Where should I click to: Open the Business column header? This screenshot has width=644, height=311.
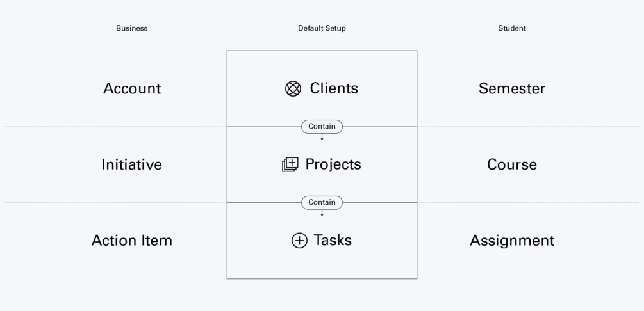132,28
